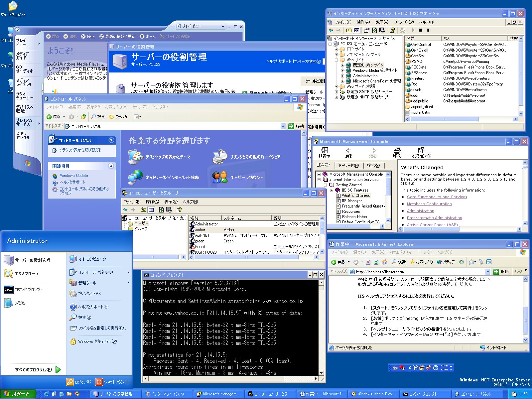532x399 pixels.
Task: Open Desktop display and themes category icon
Action: click(x=135, y=157)
